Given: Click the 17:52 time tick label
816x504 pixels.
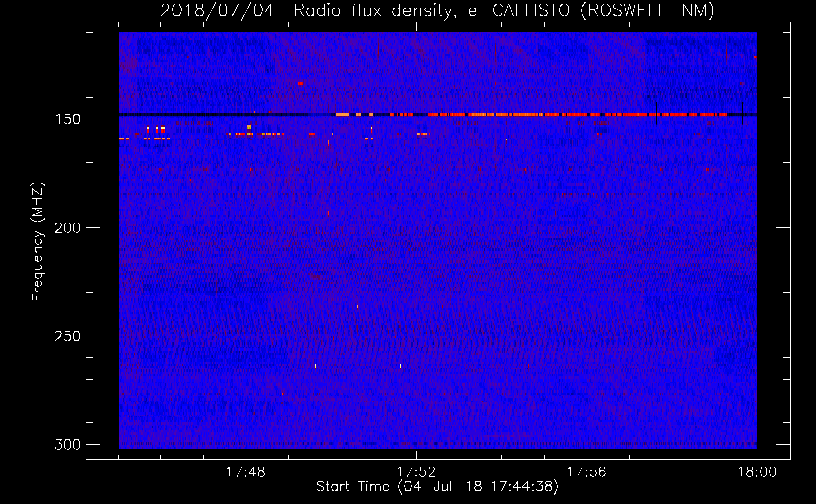Looking at the screenshot, I should (416, 472).
